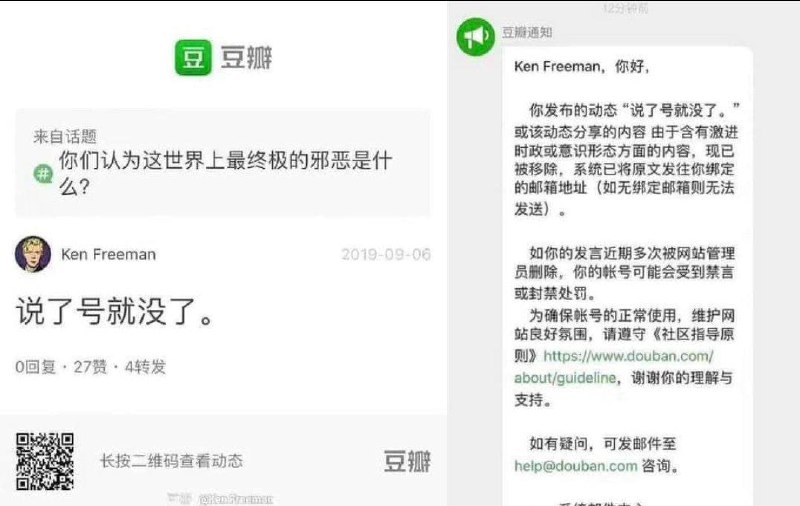Screen dimensions: 800x506
Task: Open Ken Freeman's avatar picture
Action: tap(33, 254)
